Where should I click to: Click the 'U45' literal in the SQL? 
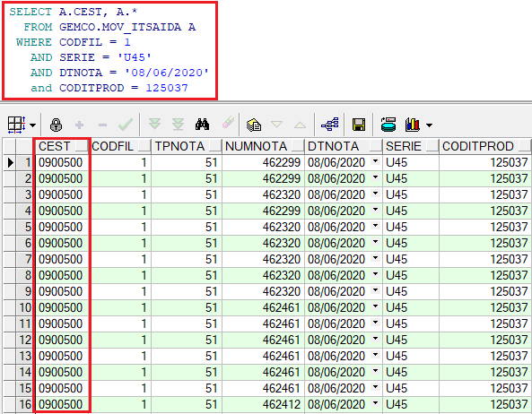(135, 57)
